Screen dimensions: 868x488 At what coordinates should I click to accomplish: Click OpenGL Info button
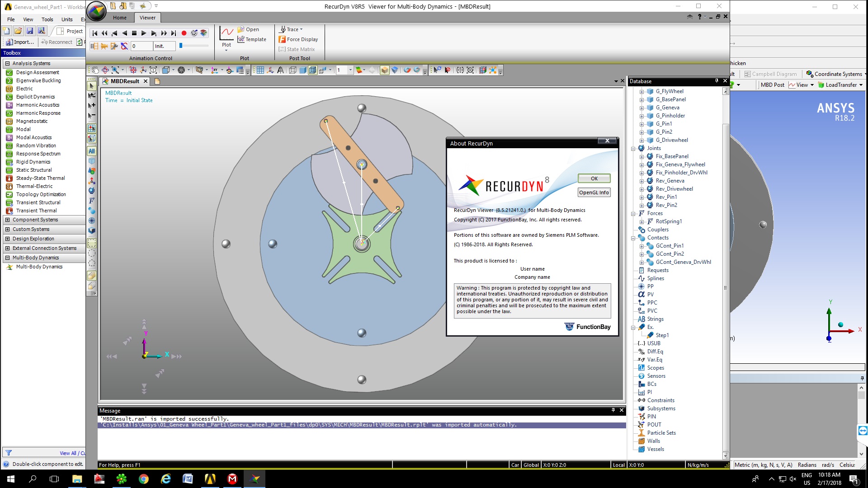594,192
